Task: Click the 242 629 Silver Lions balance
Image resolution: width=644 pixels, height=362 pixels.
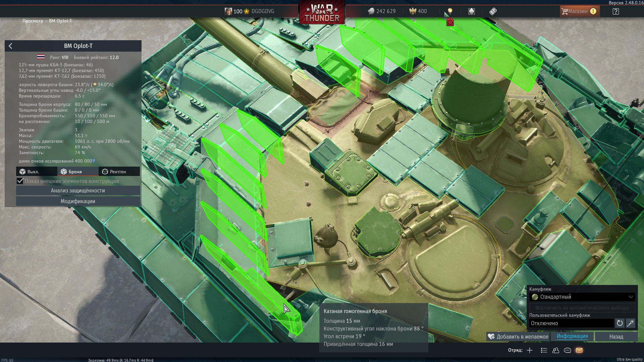Action: pyautogui.click(x=386, y=11)
